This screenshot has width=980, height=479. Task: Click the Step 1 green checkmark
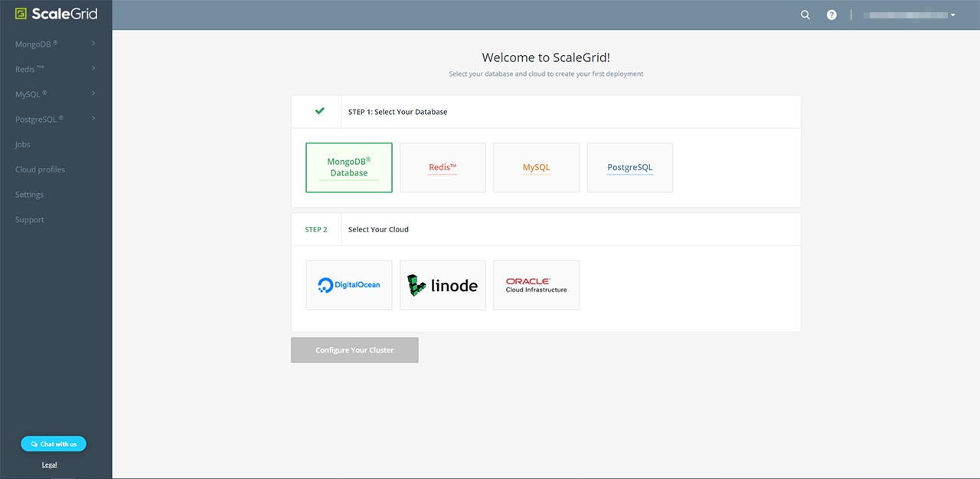point(320,111)
